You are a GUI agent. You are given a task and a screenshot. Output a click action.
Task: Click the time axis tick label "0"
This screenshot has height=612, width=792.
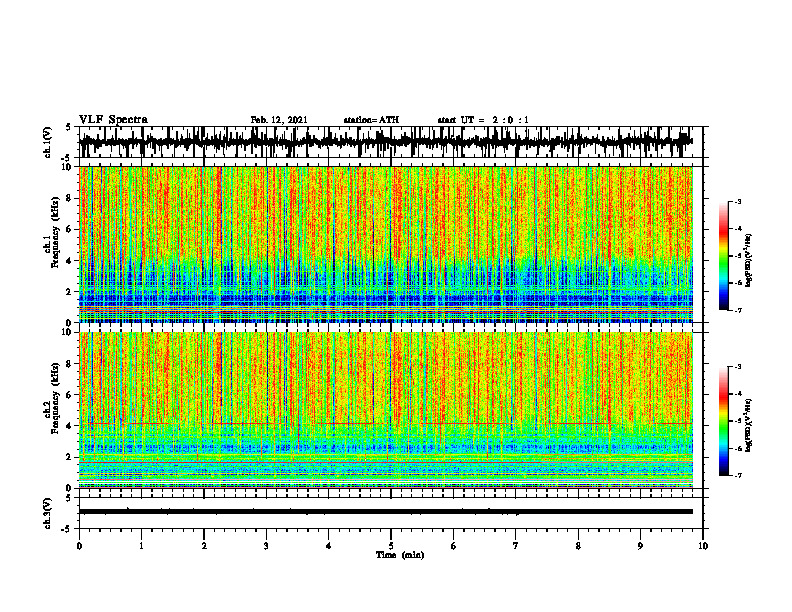pos(79,546)
